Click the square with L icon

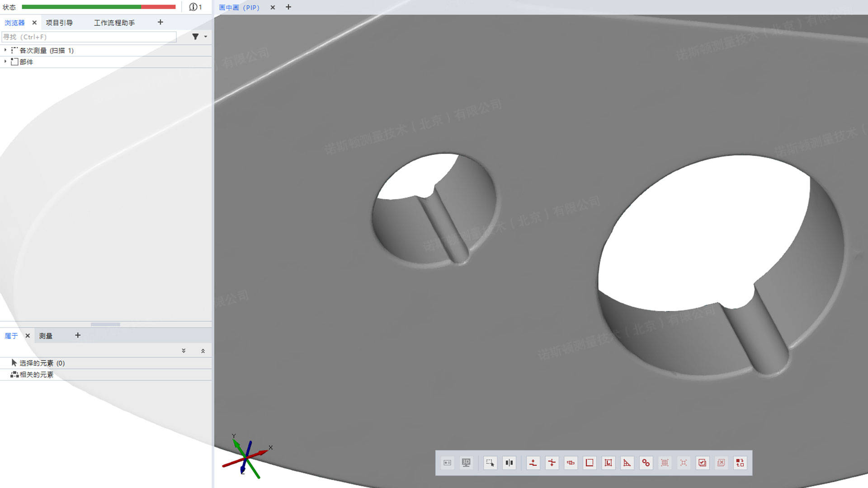coord(609,463)
